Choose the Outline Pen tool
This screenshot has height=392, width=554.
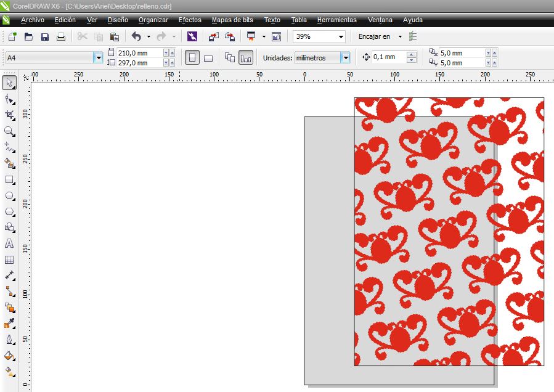tap(9, 340)
